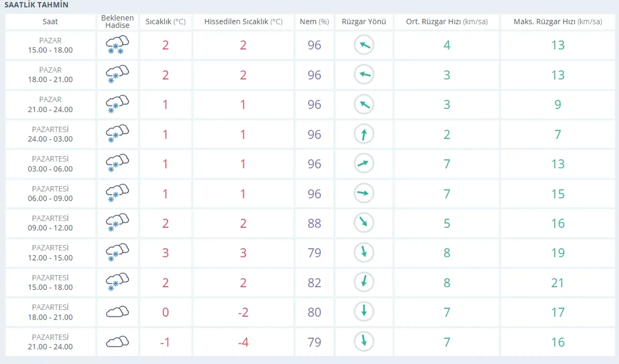Click the Saat column header

pyautogui.click(x=50, y=22)
